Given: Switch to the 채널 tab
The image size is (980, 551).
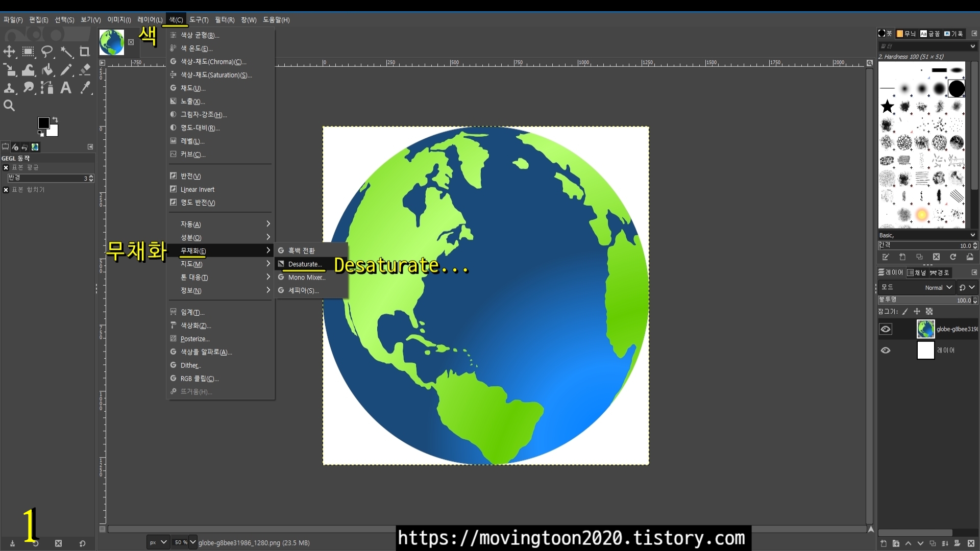Looking at the screenshot, I should pyautogui.click(x=916, y=272).
